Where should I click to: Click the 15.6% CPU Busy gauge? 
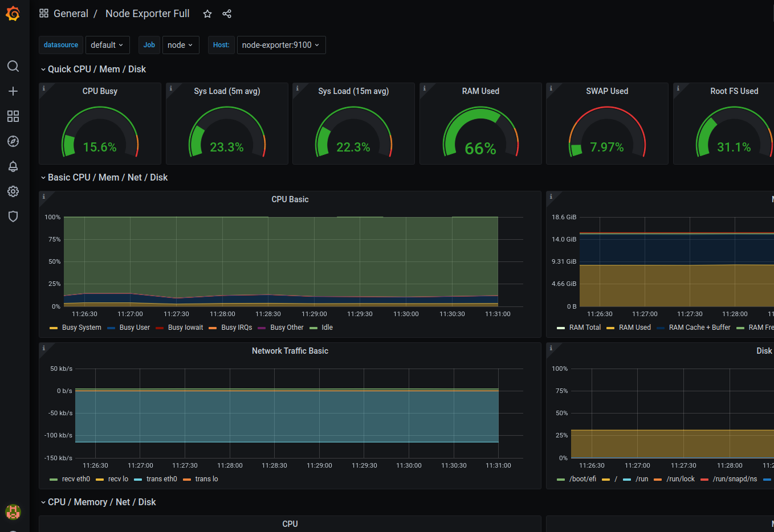[100, 132]
